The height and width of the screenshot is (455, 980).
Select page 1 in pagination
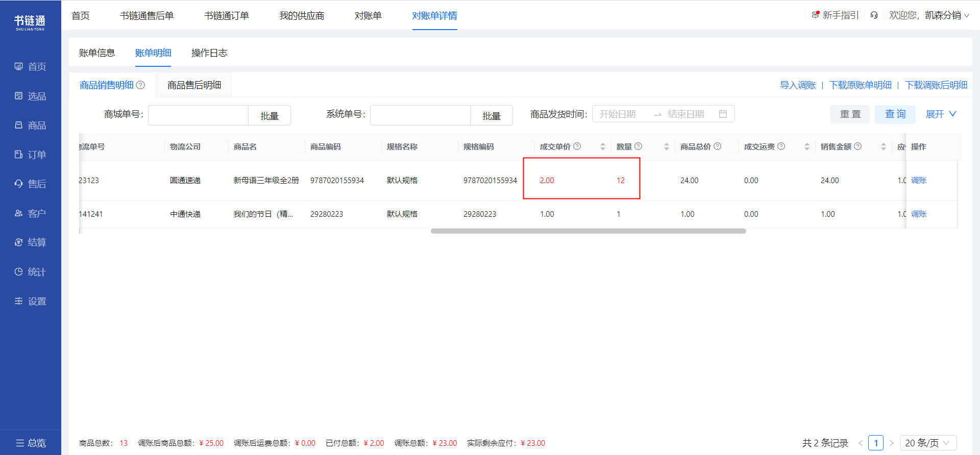coord(876,443)
